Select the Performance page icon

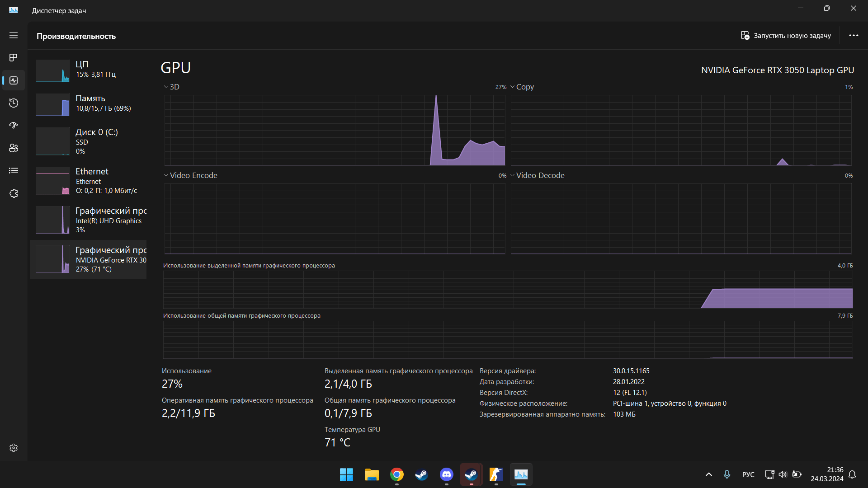click(14, 80)
